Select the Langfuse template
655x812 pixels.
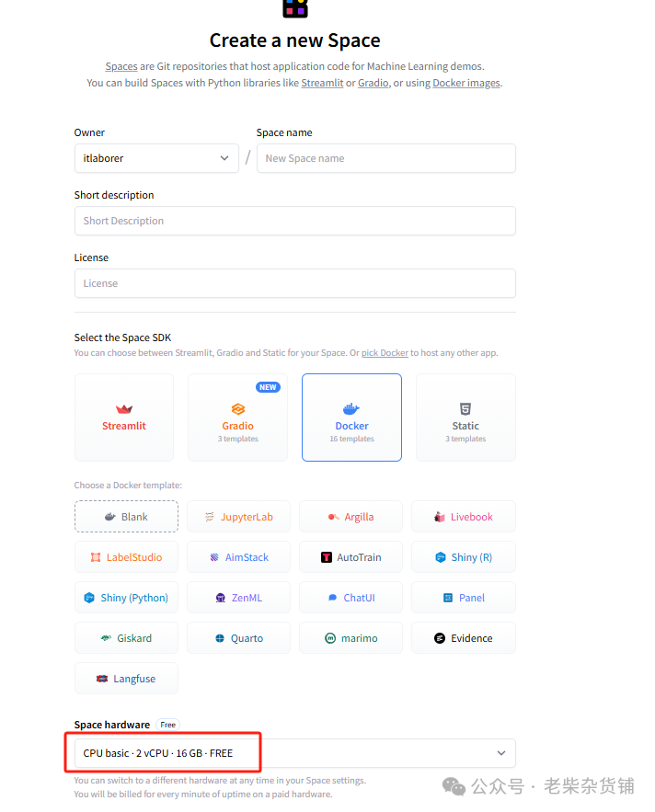coord(125,679)
